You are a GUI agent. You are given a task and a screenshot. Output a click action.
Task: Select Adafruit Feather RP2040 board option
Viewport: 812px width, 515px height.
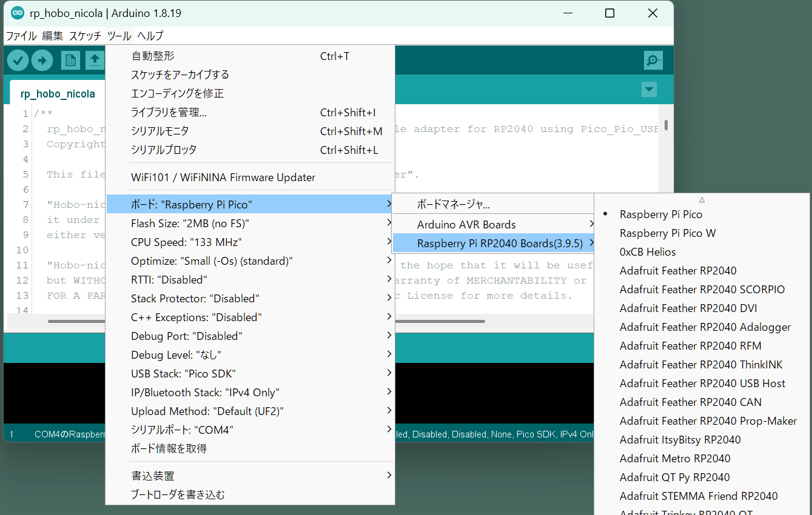point(678,271)
